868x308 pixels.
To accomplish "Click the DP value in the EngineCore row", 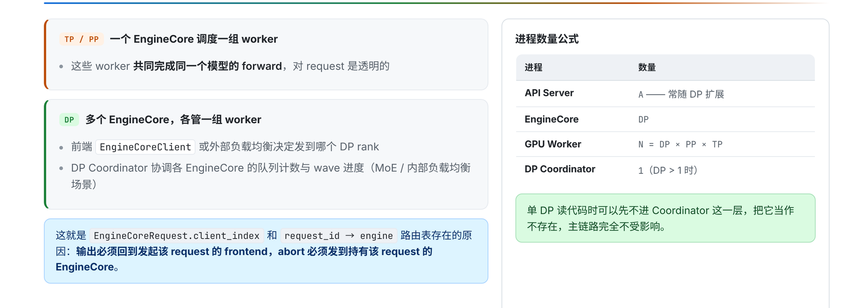I will pyautogui.click(x=643, y=120).
